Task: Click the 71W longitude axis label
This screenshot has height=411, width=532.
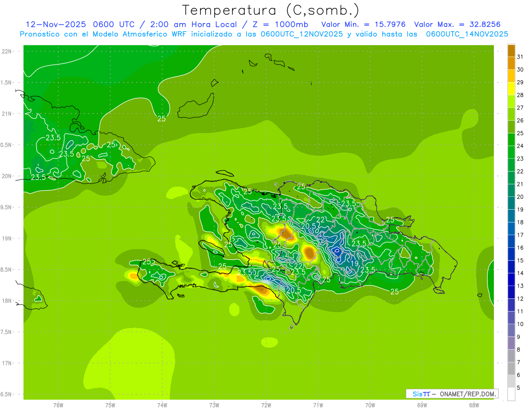Action: [318, 405]
